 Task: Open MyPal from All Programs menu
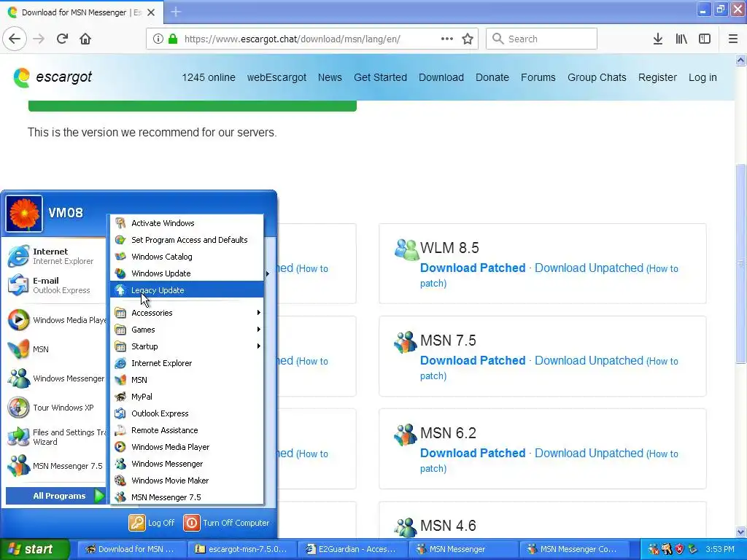click(x=187, y=397)
